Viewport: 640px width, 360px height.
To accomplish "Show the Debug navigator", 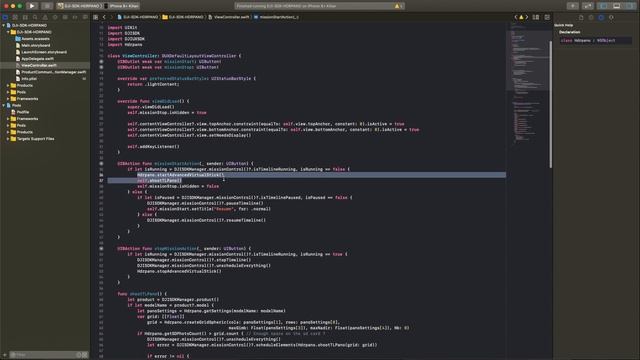I will click(65, 17).
